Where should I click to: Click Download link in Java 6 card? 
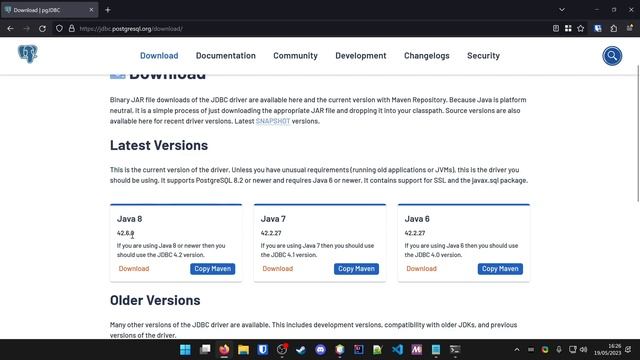tap(421, 269)
